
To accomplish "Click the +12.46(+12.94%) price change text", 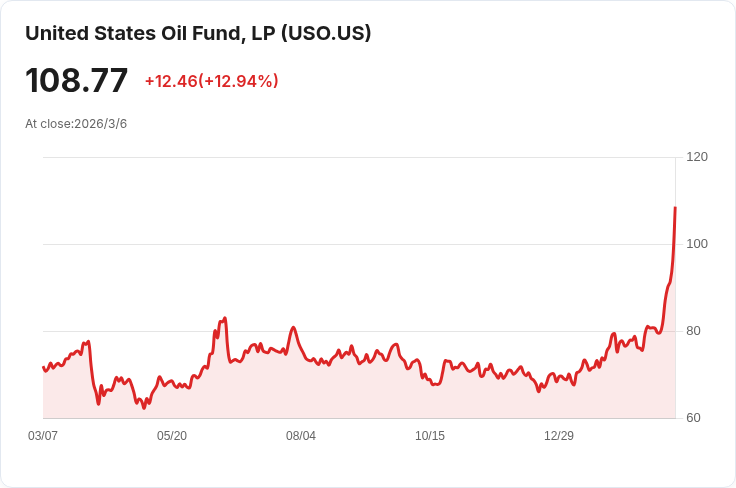I will click(x=211, y=81).
